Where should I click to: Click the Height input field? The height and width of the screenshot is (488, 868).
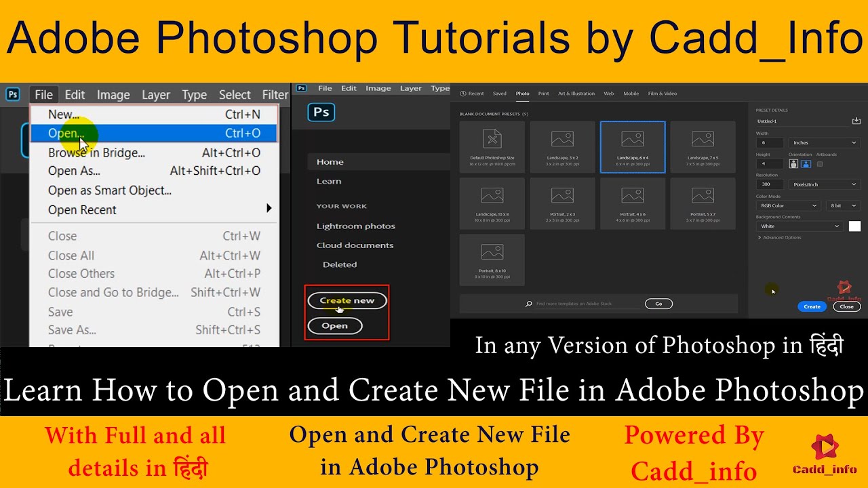pyautogui.click(x=770, y=163)
